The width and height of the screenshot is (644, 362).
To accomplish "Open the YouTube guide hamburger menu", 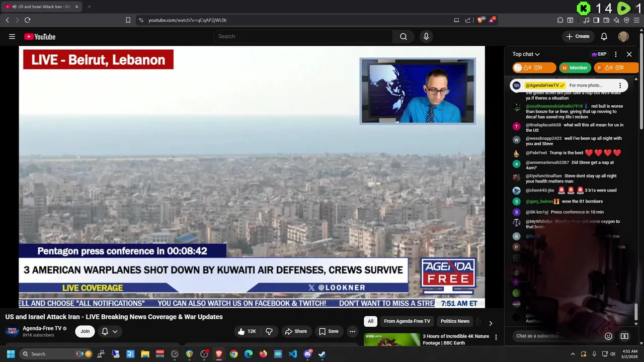I will click(12, 36).
